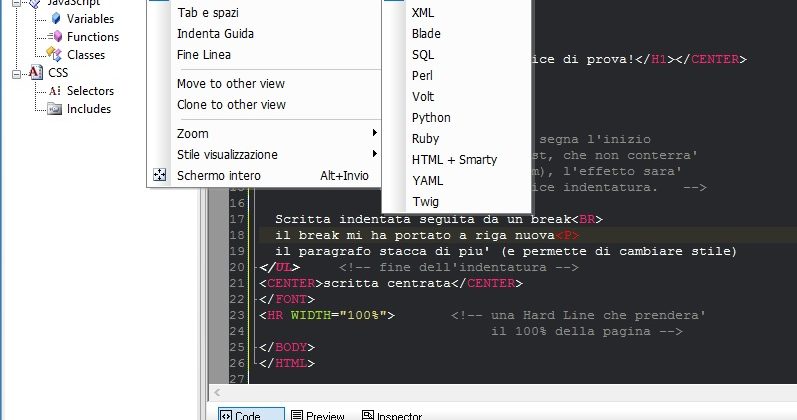Open the Stile visualizzazione submenu arrow

click(x=374, y=154)
